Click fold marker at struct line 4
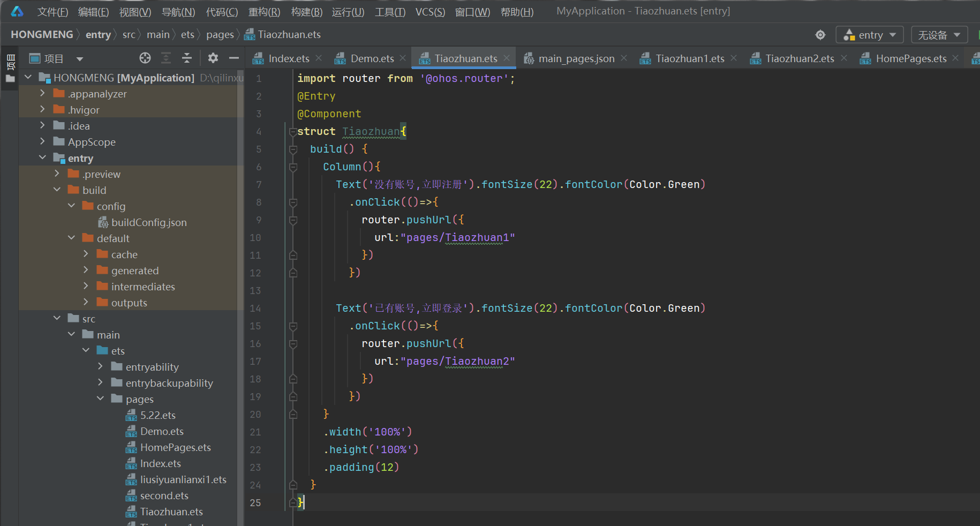This screenshot has width=980, height=526. point(293,132)
